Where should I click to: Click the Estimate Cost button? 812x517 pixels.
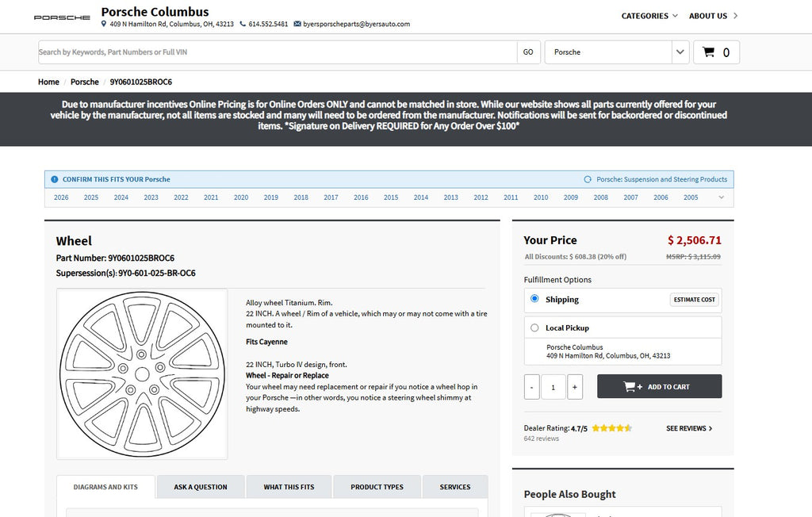(x=695, y=300)
